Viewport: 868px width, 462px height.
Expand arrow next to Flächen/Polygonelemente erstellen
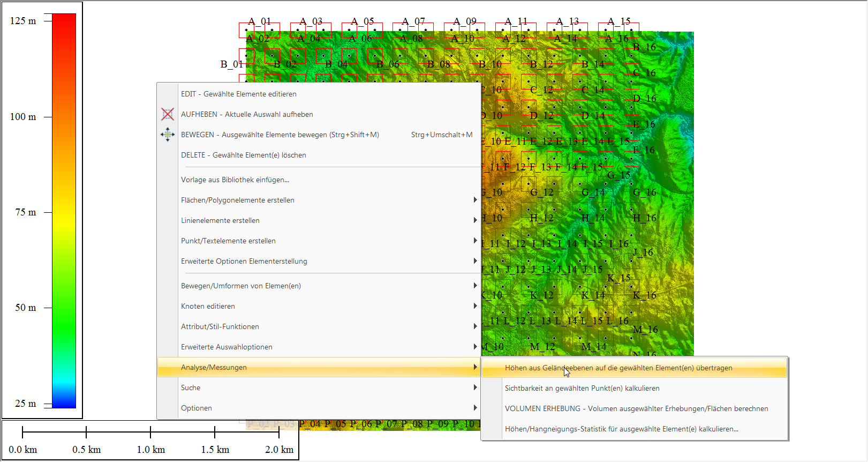(x=475, y=200)
